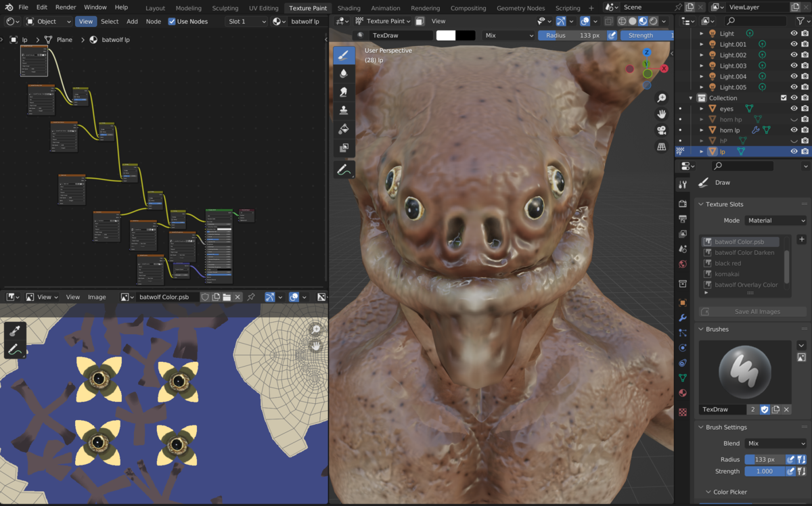Select the Smear tool in viewport toolbar
Viewport: 812px width, 506px height.
pos(344,92)
